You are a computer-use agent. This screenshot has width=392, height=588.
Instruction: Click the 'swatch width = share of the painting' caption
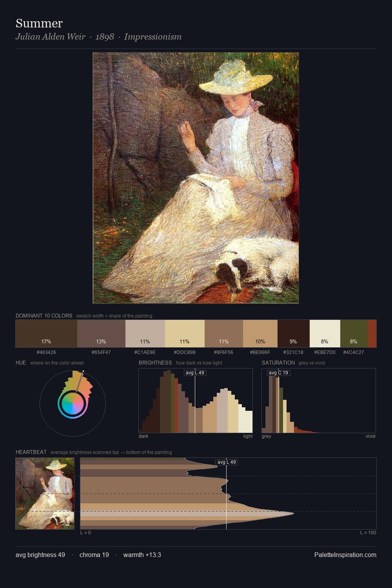(114, 316)
